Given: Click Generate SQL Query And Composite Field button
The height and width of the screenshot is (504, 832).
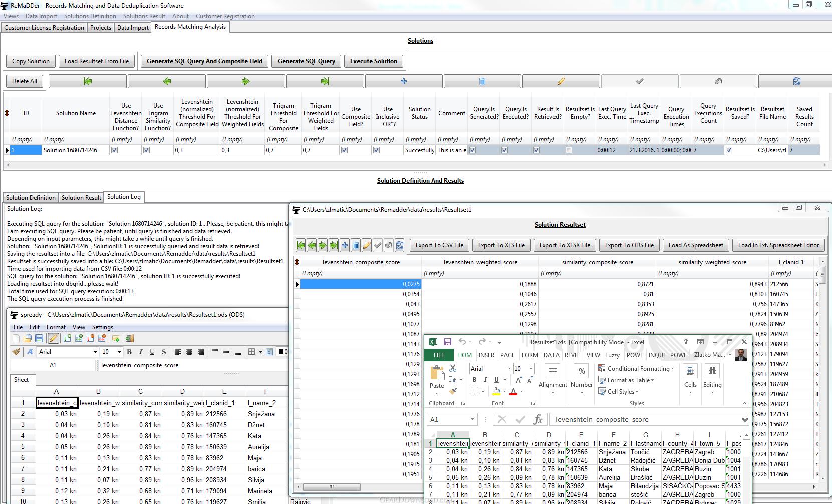Looking at the screenshot, I should (204, 61).
